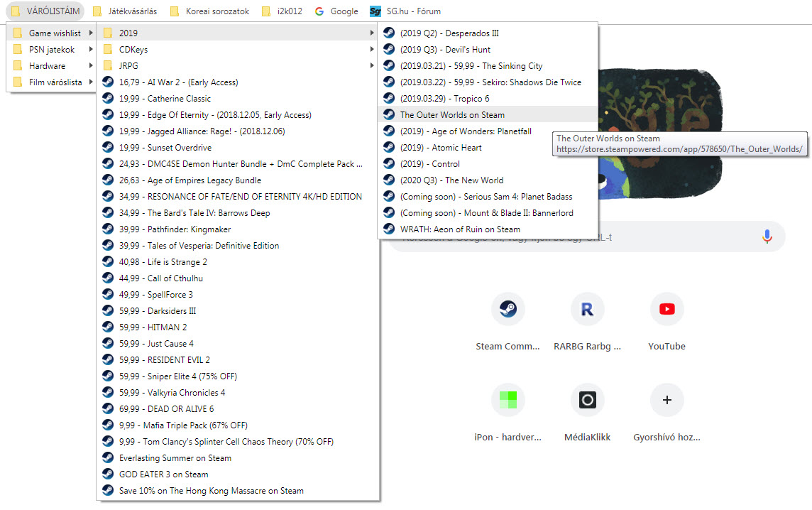This screenshot has height=510, width=812.
Task: Expand the 2019 folder submenu arrow
Action: (x=372, y=33)
